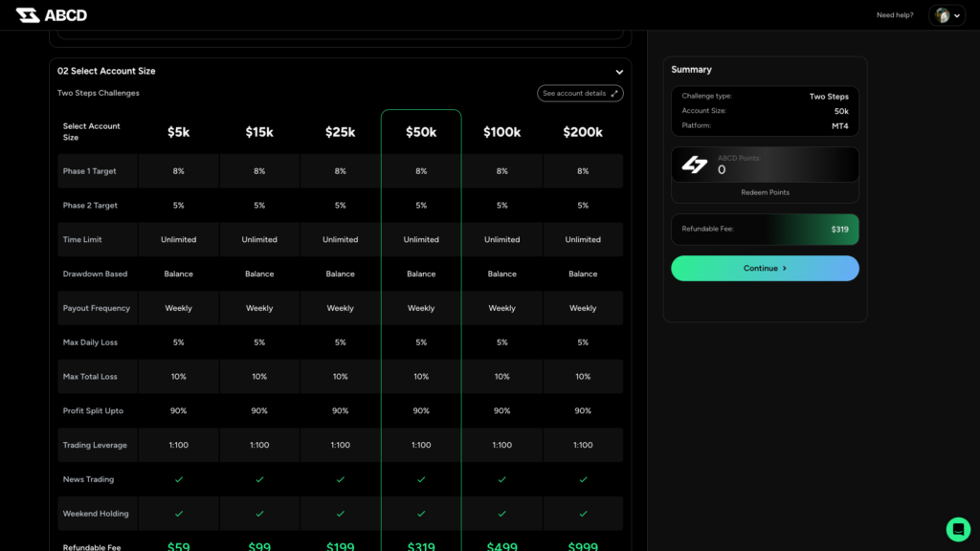Collapse the Select Account Size section
Screen dimensions: 980x551
pyautogui.click(x=619, y=72)
